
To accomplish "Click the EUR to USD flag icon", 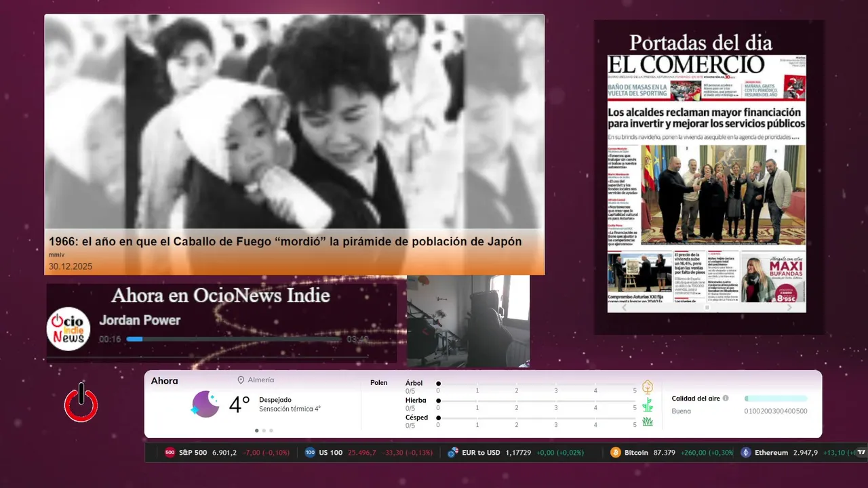I will [453, 453].
